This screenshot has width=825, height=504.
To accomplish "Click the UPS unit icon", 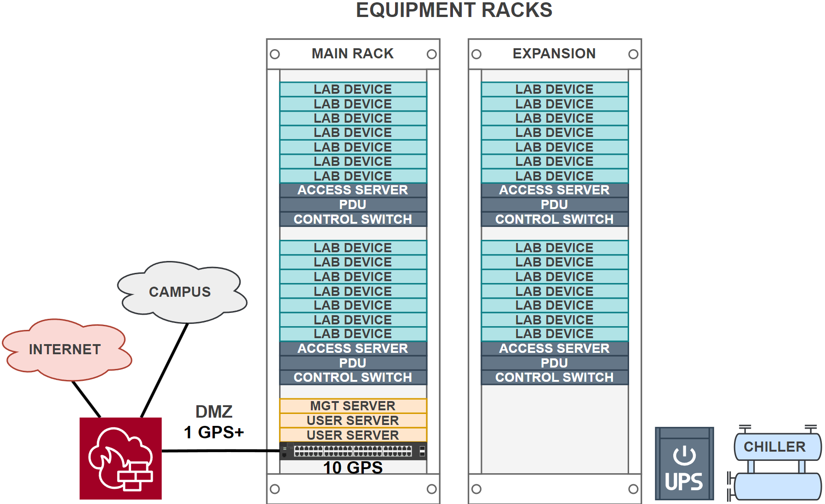I will click(684, 464).
